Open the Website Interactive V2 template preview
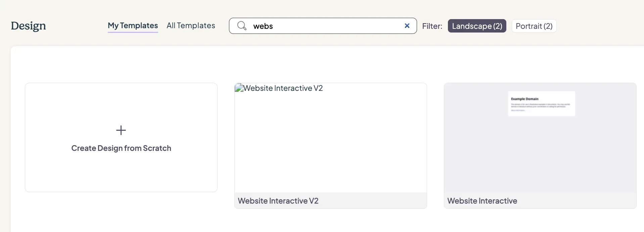 coord(331,138)
